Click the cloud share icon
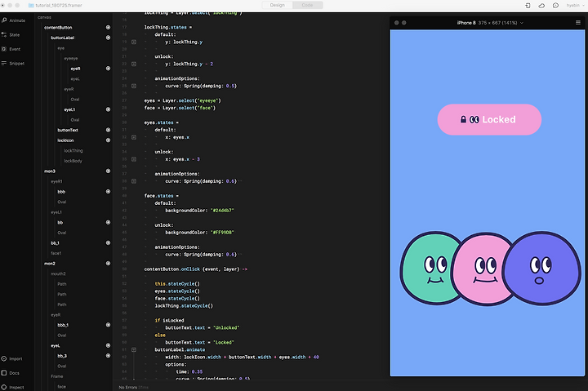Viewport: 588px width, 391px height. tap(541, 5)
